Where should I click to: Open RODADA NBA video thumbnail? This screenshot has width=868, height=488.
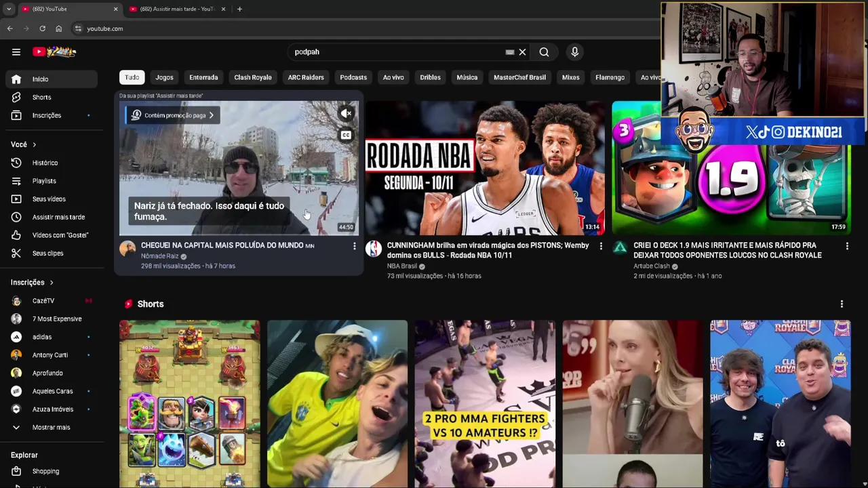[x=485, y=168]
